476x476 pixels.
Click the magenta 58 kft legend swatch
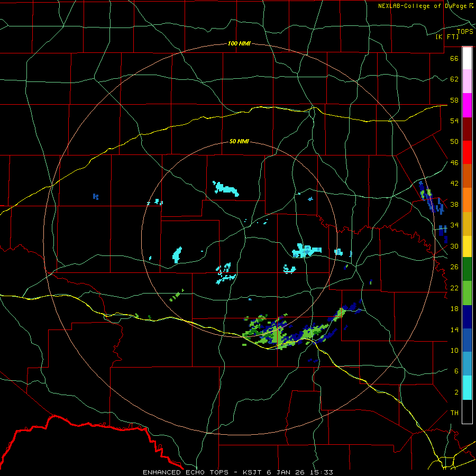click(467, 105)
